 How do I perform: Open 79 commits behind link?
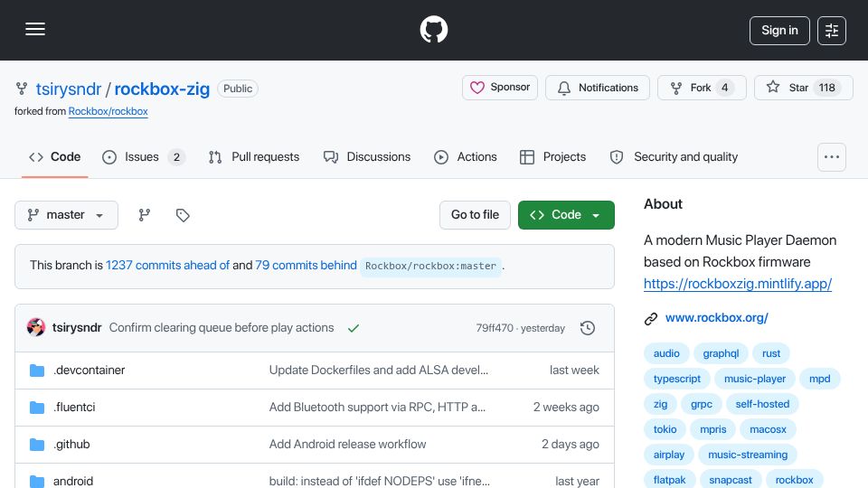coord(306,265)
